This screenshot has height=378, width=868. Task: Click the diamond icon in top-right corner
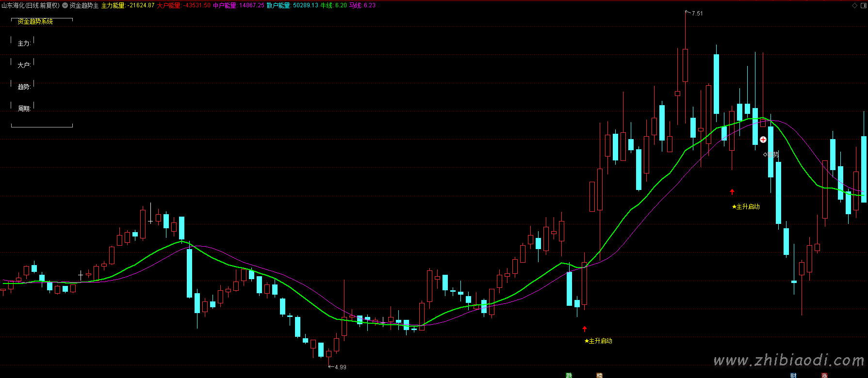(854, 6)
